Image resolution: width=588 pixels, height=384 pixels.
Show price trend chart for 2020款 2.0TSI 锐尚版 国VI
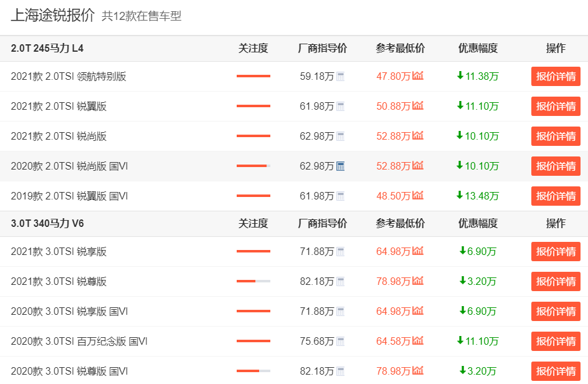coord(418,166)
